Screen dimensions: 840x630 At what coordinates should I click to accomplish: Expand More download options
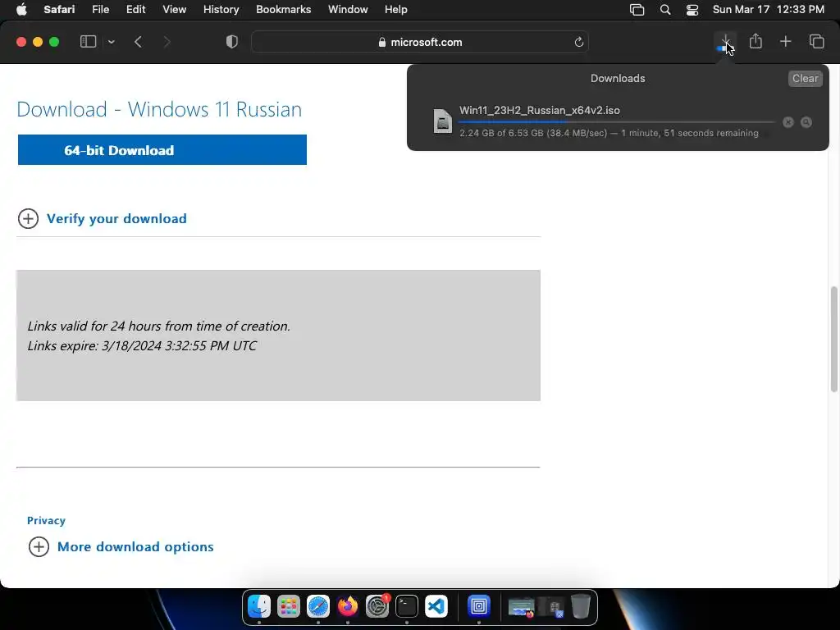(x=135, y=547)
